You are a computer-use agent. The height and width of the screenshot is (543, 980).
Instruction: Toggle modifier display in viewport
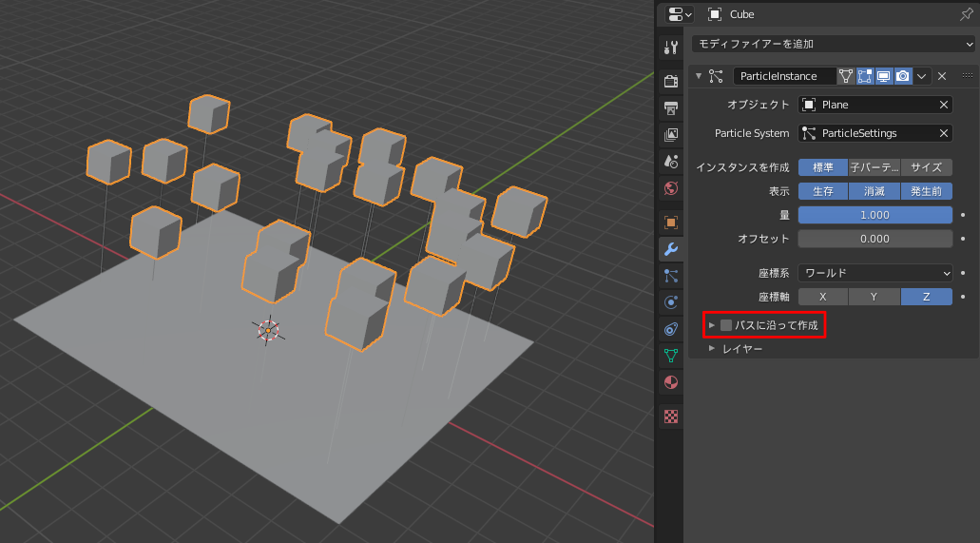(884, 76)
